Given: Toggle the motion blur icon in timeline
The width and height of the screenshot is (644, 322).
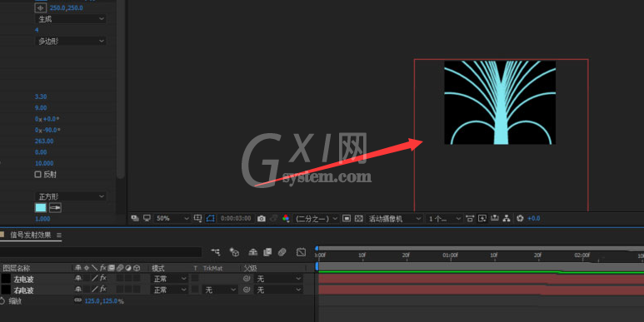Looking at the screenshot, I should [282, 252].
